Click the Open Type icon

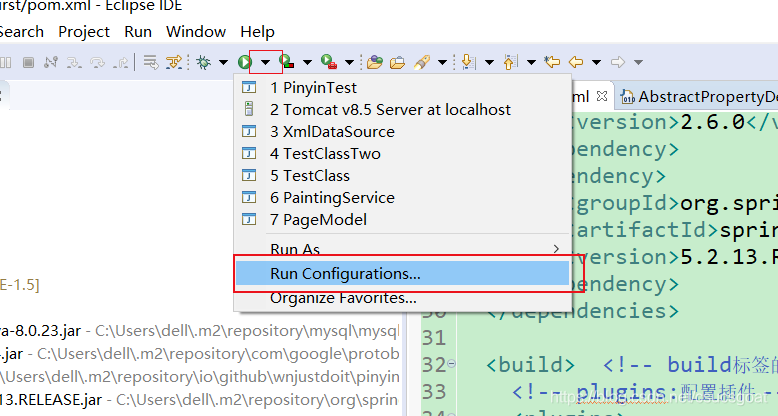(x=375, y=62)
